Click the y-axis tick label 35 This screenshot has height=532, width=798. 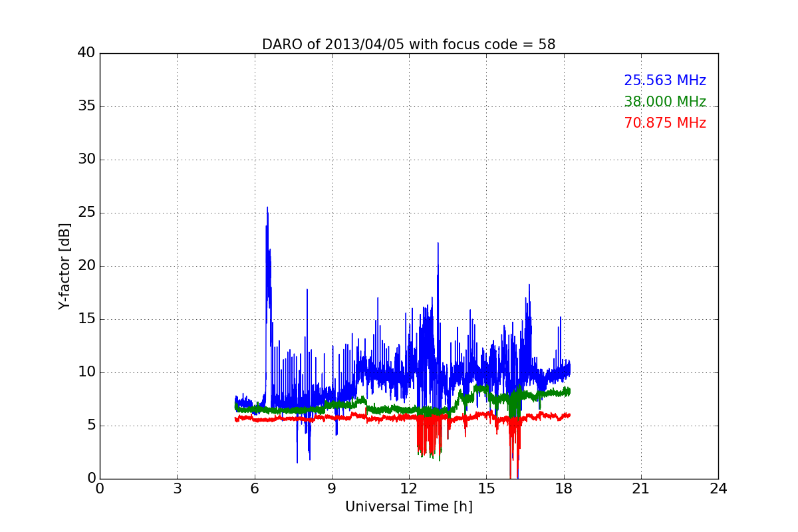point(86,106)
